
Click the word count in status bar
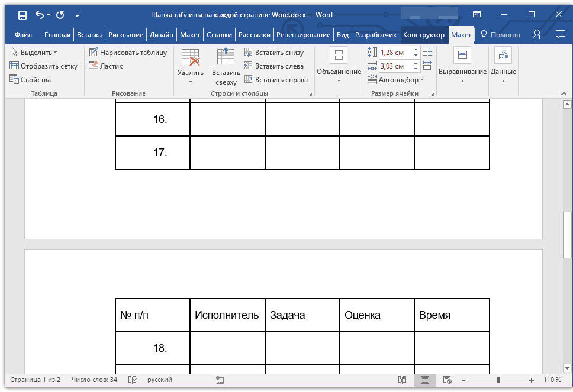click(x=94, y=380)
